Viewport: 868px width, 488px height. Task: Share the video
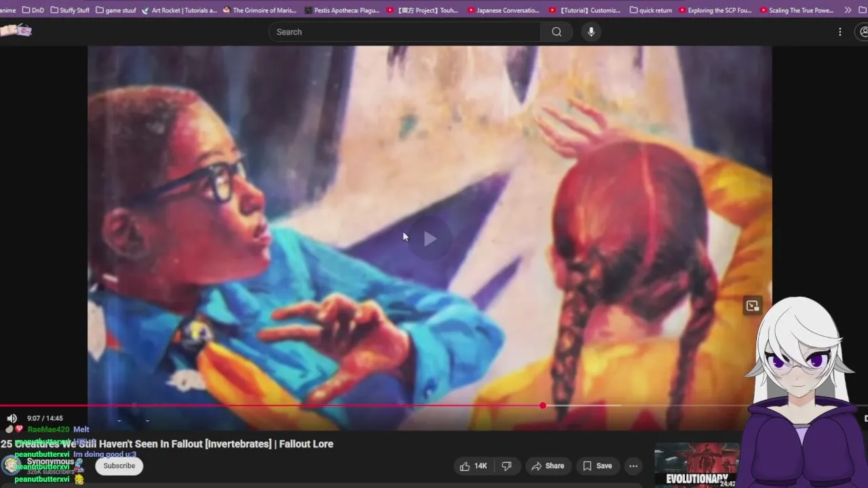[x=547, y=466]
